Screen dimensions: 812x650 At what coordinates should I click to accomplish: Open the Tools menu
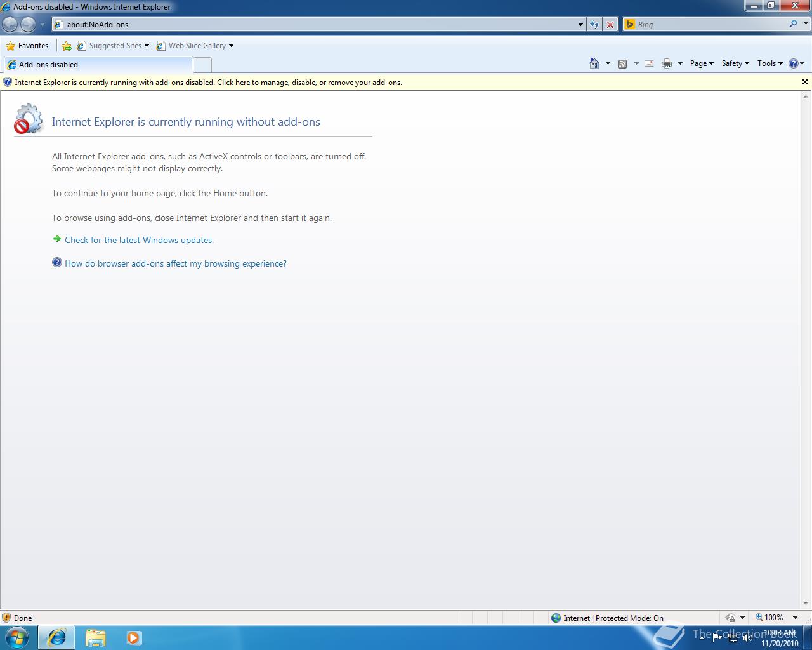[x=769, y=63]
